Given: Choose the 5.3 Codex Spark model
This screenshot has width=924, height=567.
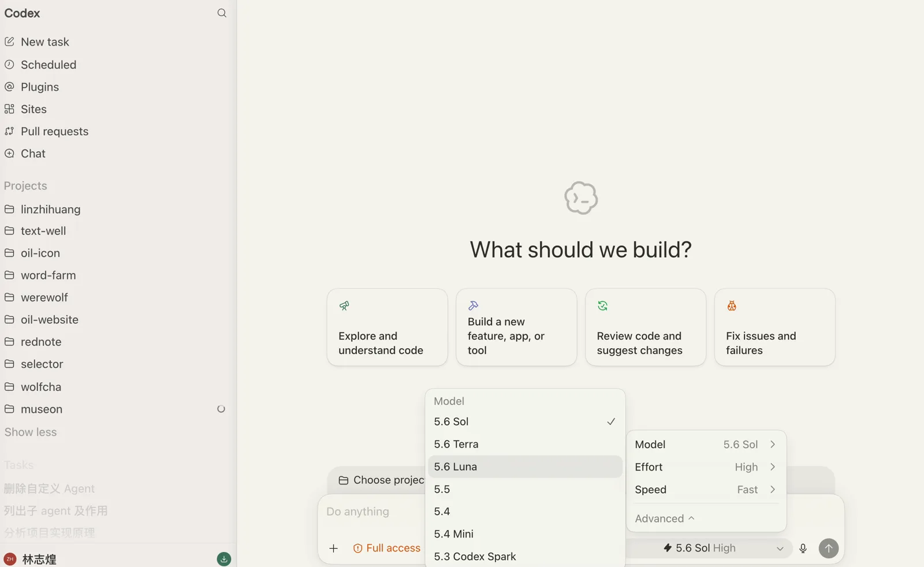Looking at the screenshot, I should pos(525,557).
